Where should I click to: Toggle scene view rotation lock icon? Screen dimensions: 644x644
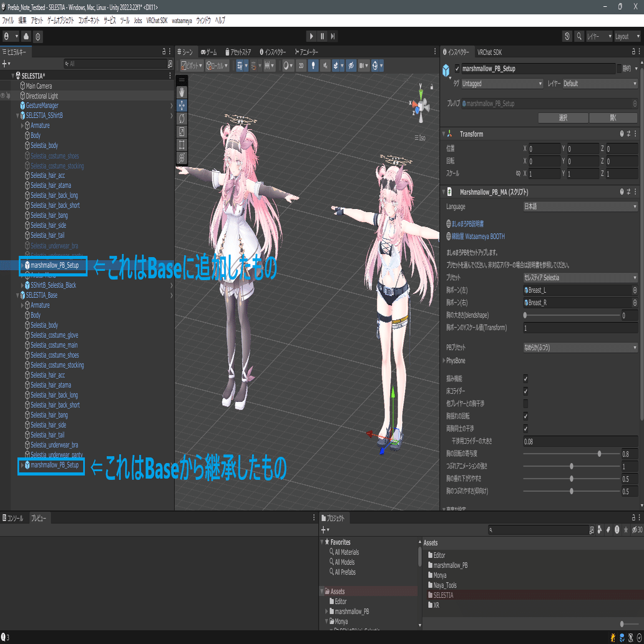pyautogui.click(x=432, y=87)
